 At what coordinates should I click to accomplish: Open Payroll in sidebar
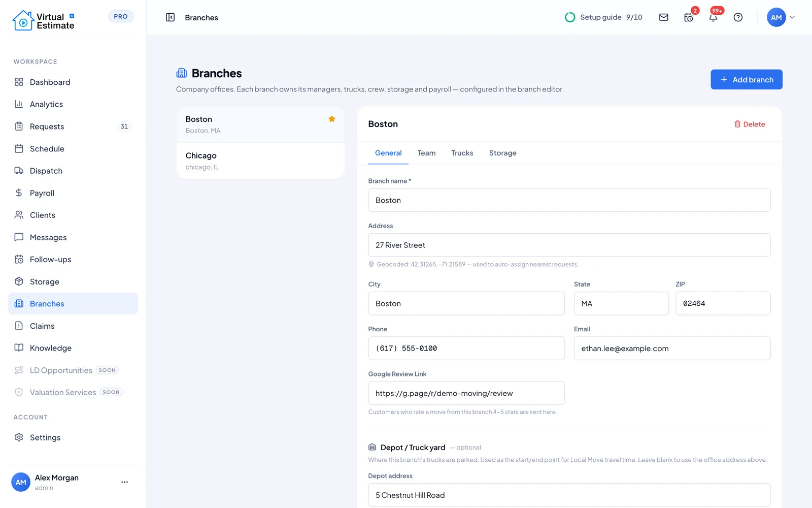[x=73, y=193]
